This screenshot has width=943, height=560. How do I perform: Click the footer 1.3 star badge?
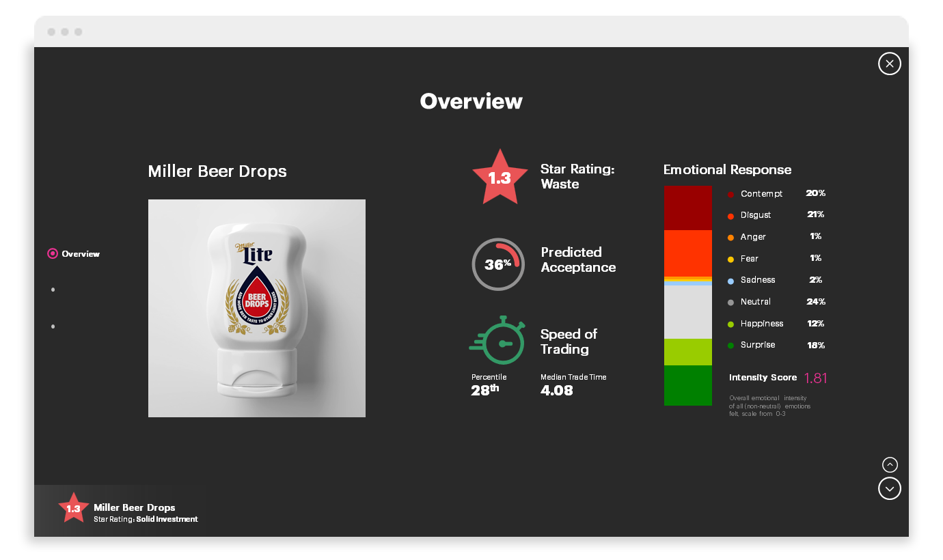(x=73, y=508)
